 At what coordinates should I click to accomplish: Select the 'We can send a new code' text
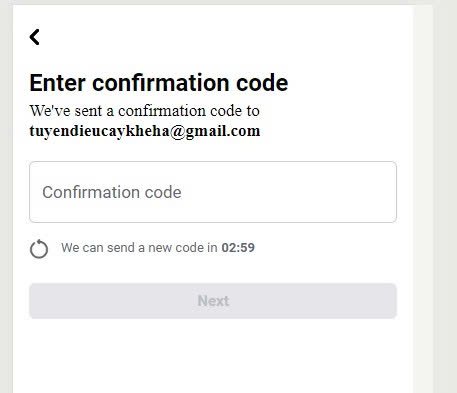coord(139,248)
